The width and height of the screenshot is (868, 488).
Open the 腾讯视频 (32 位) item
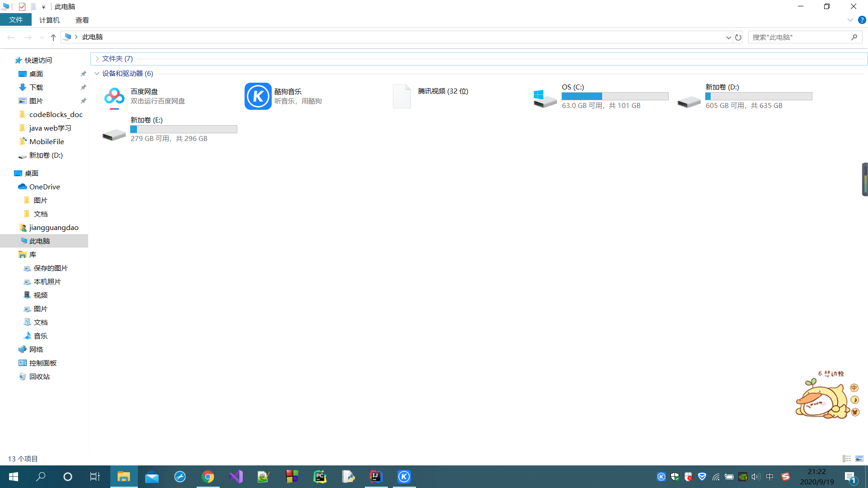[x=402, y=96]
